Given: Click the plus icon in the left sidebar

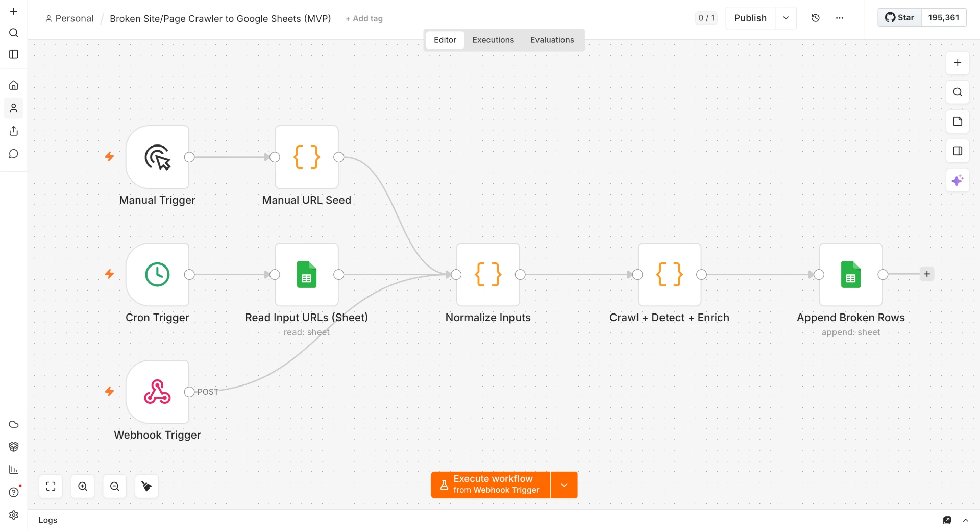Looking at the screenshot, I should [14, 11].
